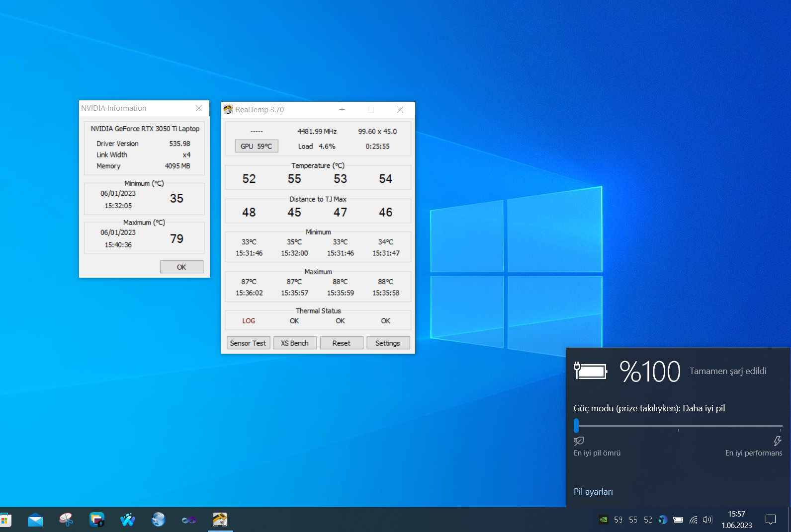
Task: Click the GPU minimum temperature 35
Action: [177, 199]
